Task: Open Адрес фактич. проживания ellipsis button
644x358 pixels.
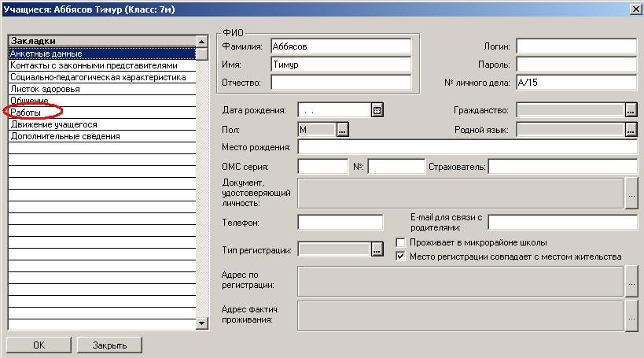Action: [x=631, y=315]
